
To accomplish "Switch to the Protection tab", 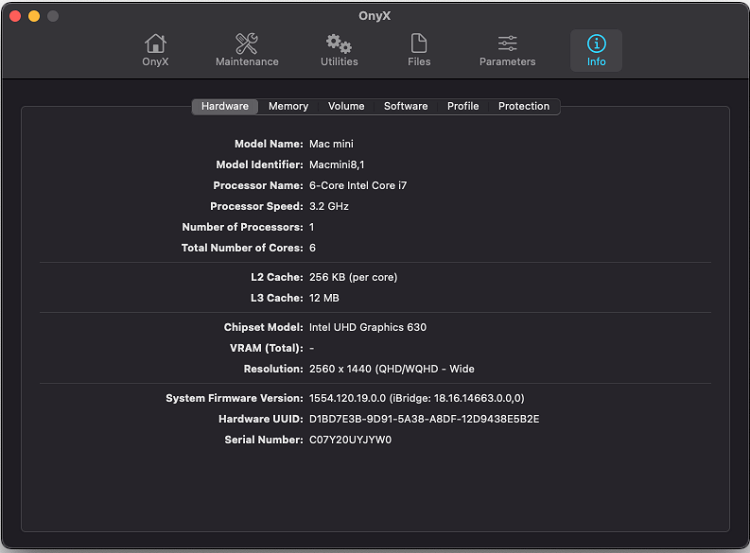I will click(x=524, y=106).
